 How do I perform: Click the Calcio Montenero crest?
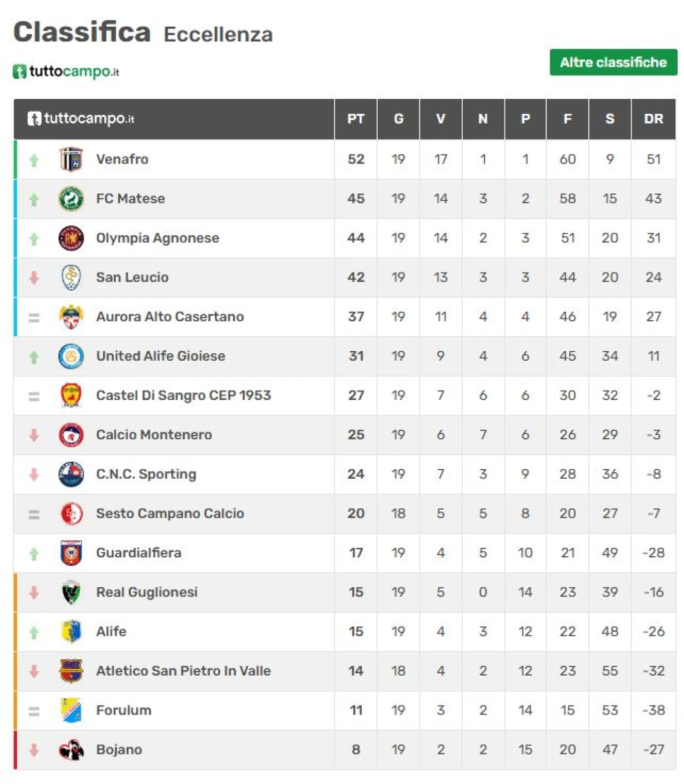click(x=71, y=434)
